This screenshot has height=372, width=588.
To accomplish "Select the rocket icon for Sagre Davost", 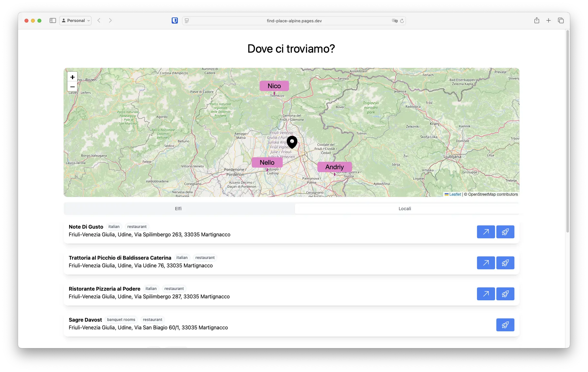I will (x=505, y=325).
